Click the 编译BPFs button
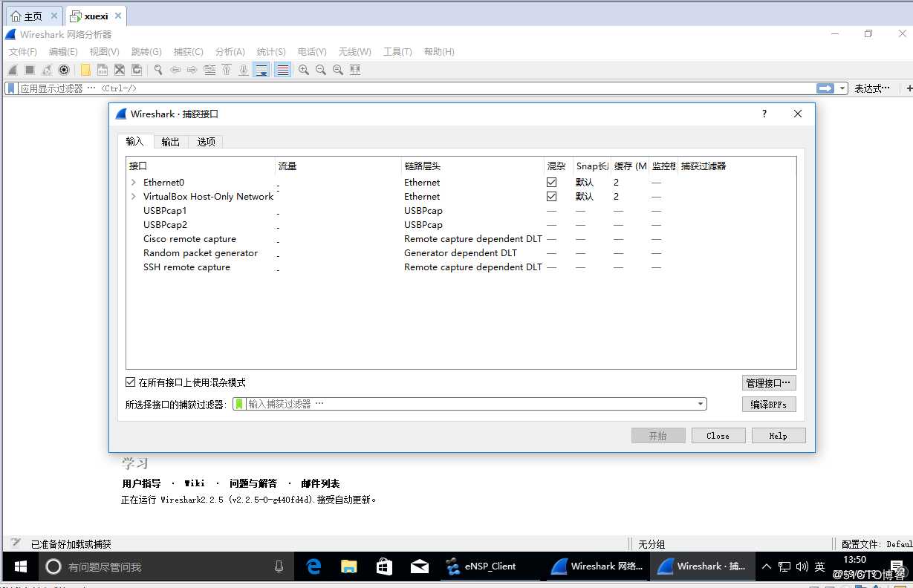Image resolution: width=913 pixels, height=588 pixels. pyautogui.click(x=769, y=405)
